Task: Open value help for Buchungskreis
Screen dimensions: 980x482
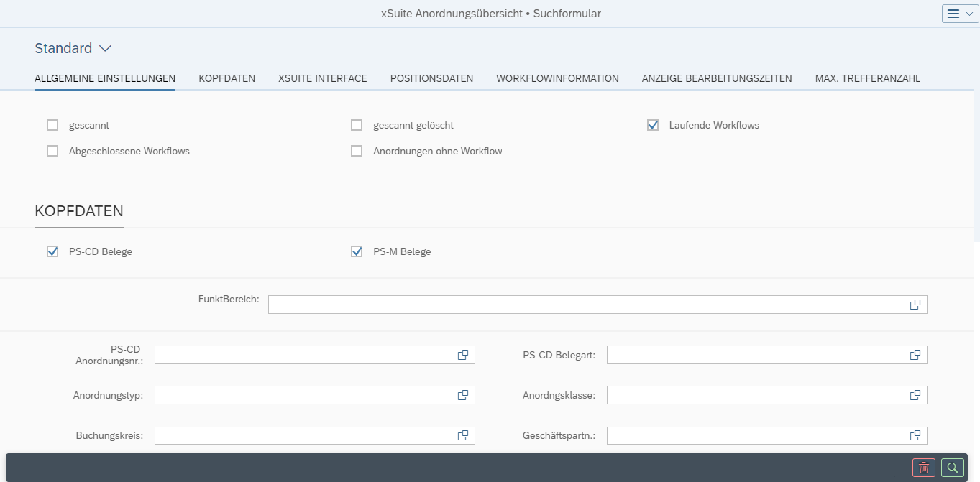Action: click(x=462, y=435)
